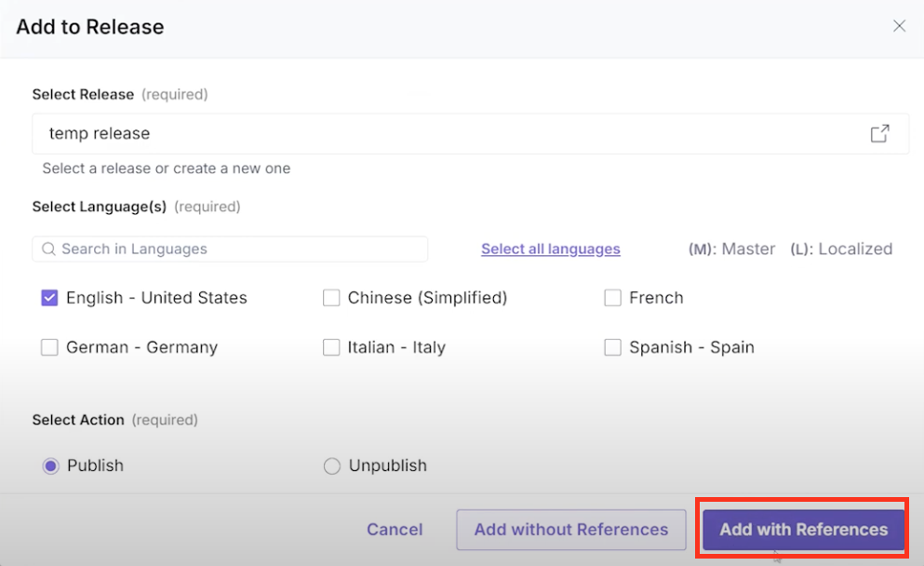Click the search magnifier in the language search bar
924x566 pixels.
point(47,249)
